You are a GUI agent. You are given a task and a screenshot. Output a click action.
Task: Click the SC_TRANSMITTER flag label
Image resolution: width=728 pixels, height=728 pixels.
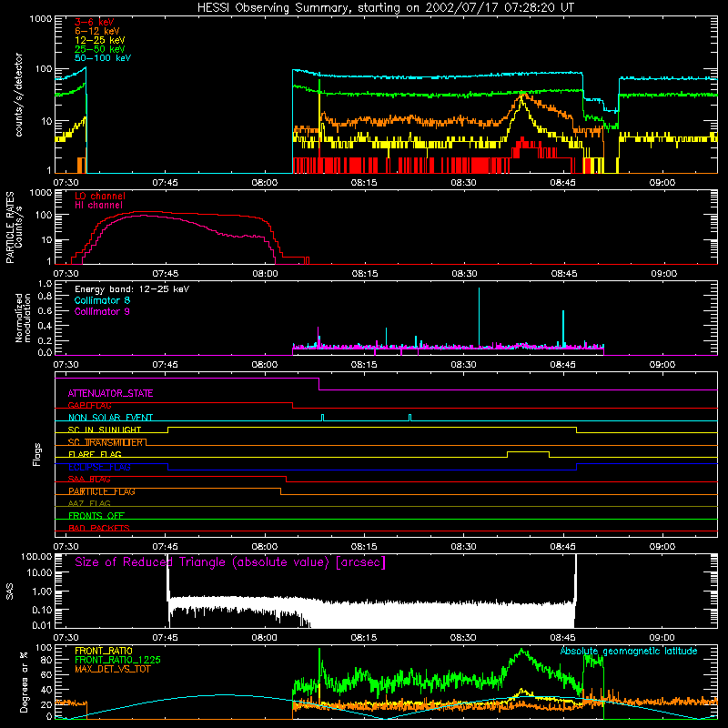click(105, 442)
